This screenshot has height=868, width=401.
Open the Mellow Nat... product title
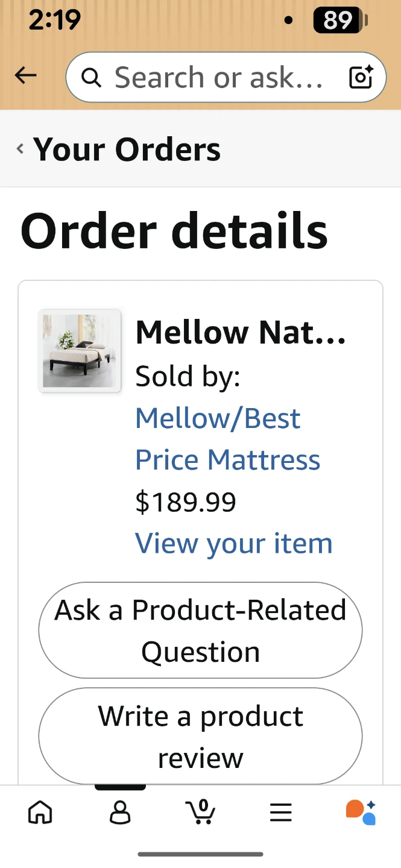[241, 332]
